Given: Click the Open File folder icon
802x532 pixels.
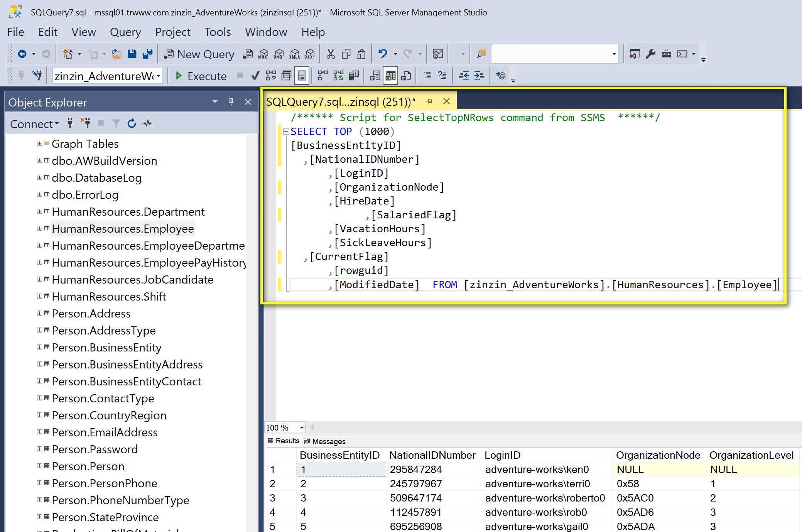Looking at the screenshot, I should tap(117, 54).
